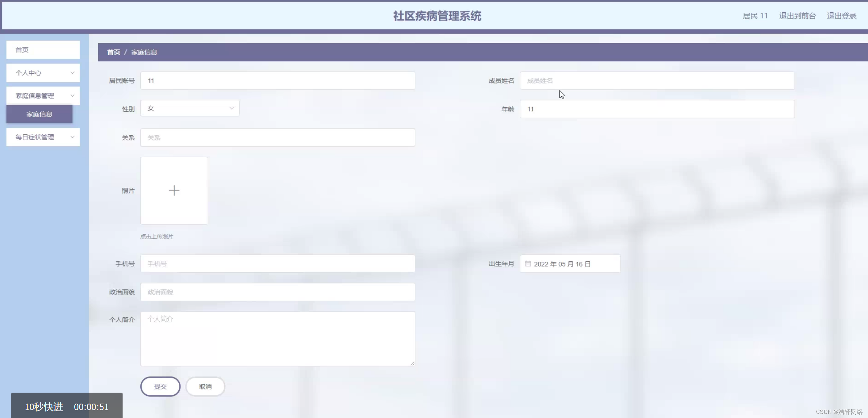The width and height of the screenshot is (868, 418).
Task: Open the 家庭信息 breadcrumb label
Action: [144, 52]
